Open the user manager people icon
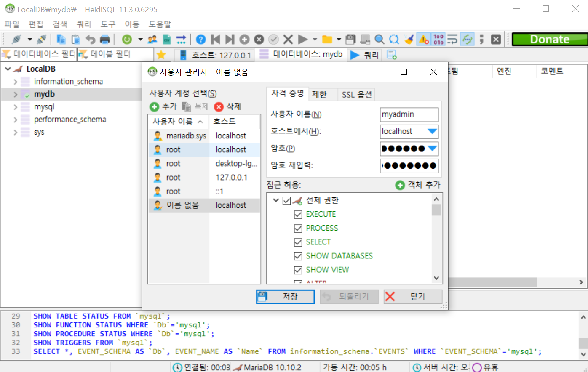This screenshot has height=372, width=588. coord(152,40)
